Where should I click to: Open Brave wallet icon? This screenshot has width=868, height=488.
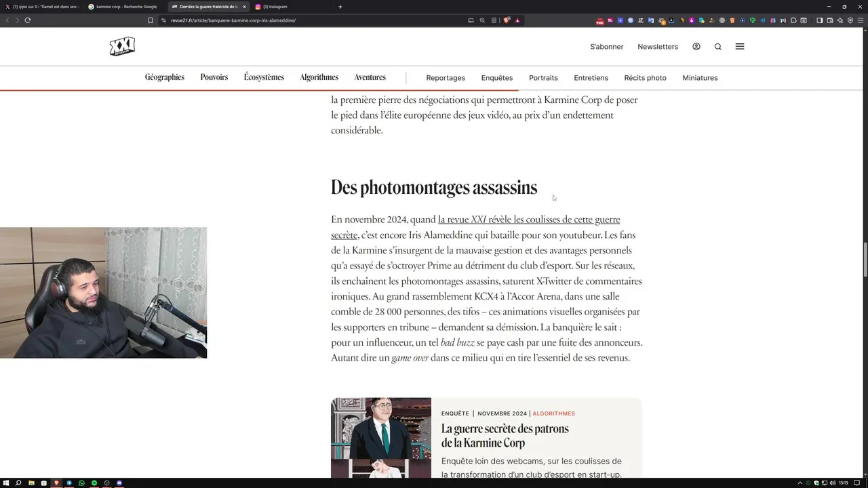(x=830, y=20)
